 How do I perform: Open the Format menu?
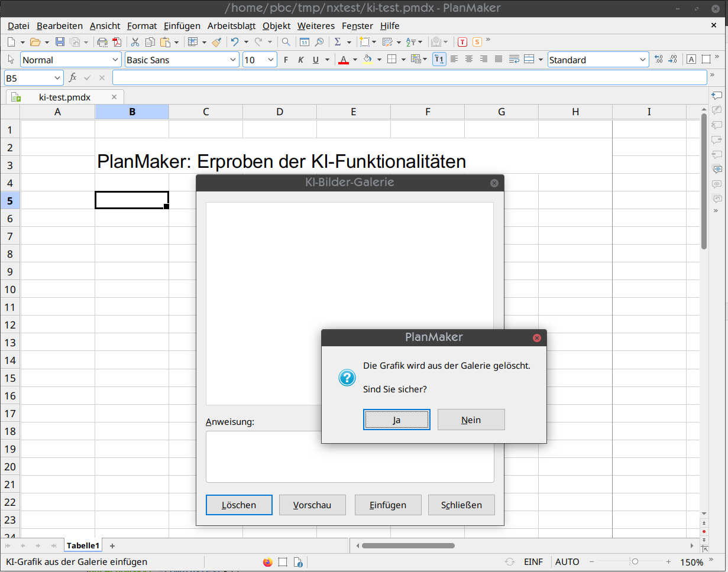pyautogui.click(x=142, y=25)
